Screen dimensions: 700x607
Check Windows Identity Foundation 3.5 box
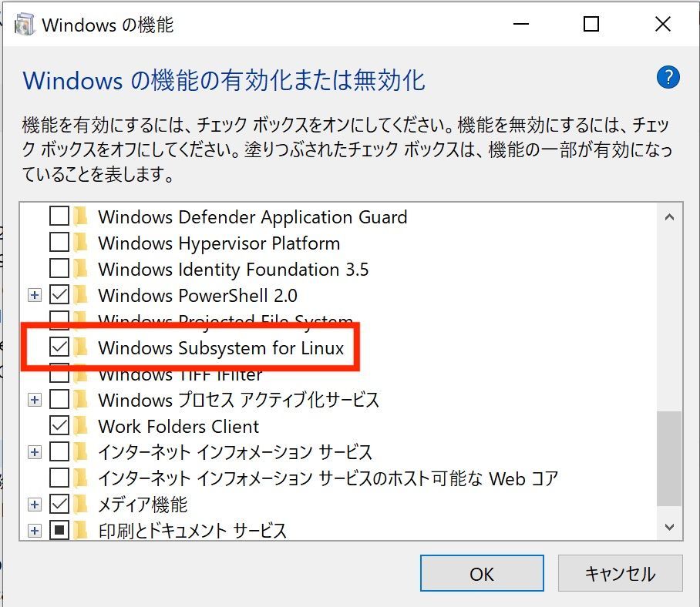pyautogui.click(x=59, y=269)
